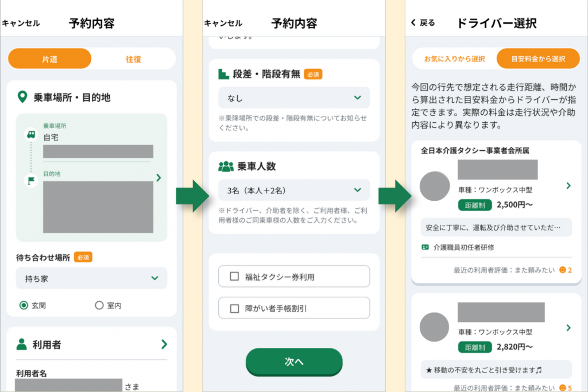Check the 福祉タクシー券利用 checkbox
588x392 pixels.
(234, 277)
